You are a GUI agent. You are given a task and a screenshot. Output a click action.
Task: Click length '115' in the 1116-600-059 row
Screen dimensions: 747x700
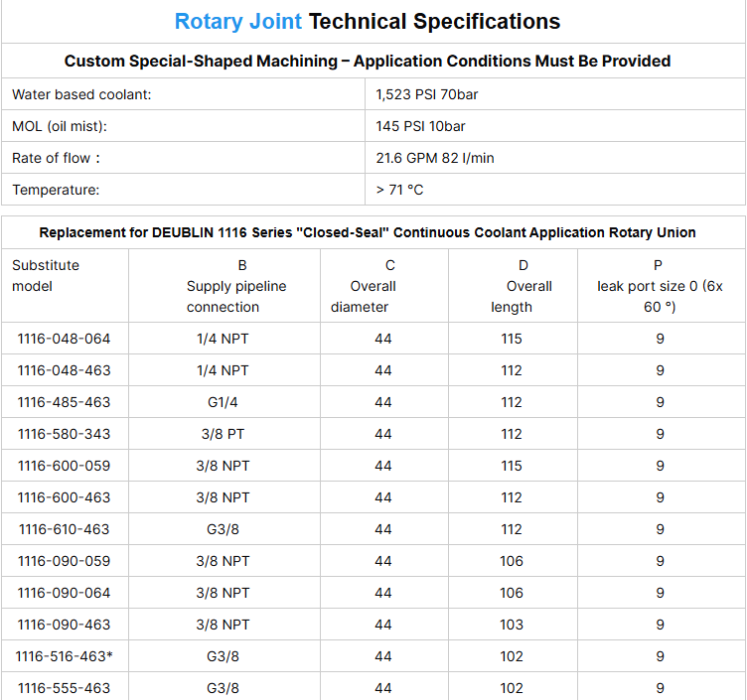(512, 466)
